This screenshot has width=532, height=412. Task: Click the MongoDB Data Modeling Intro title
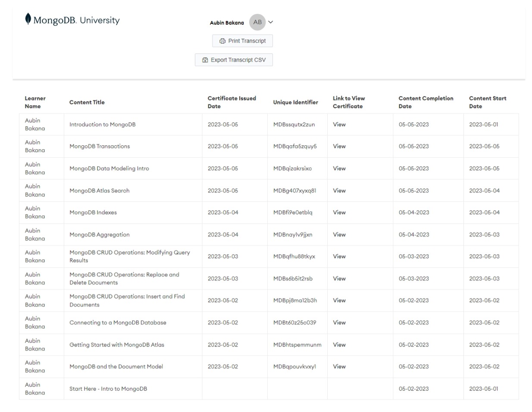click(x=109, y=169)
